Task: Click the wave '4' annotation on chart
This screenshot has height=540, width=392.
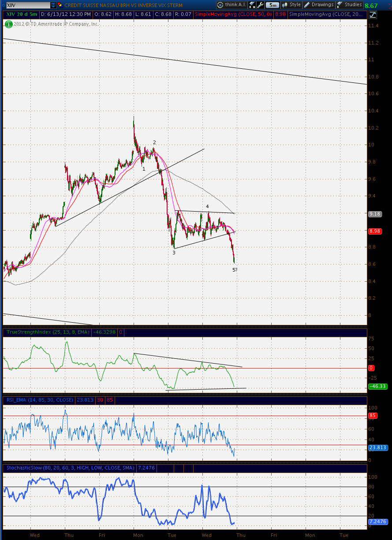Action: [x=207, y=206]
